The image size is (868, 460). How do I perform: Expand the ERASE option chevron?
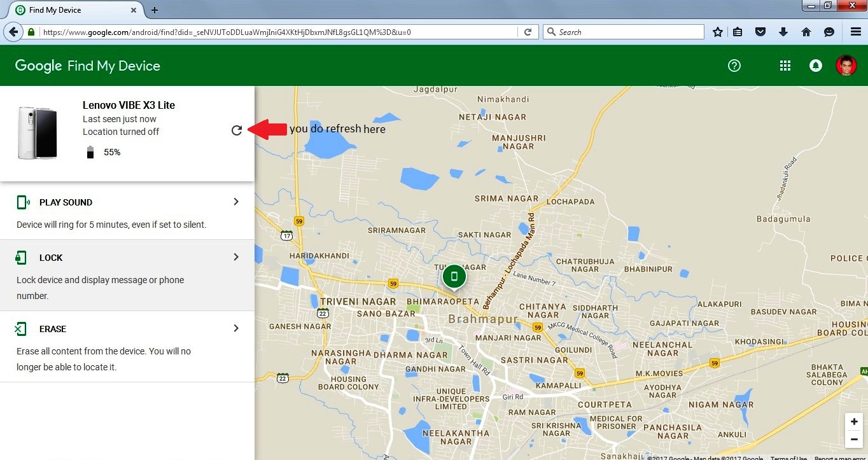[236, 328]
